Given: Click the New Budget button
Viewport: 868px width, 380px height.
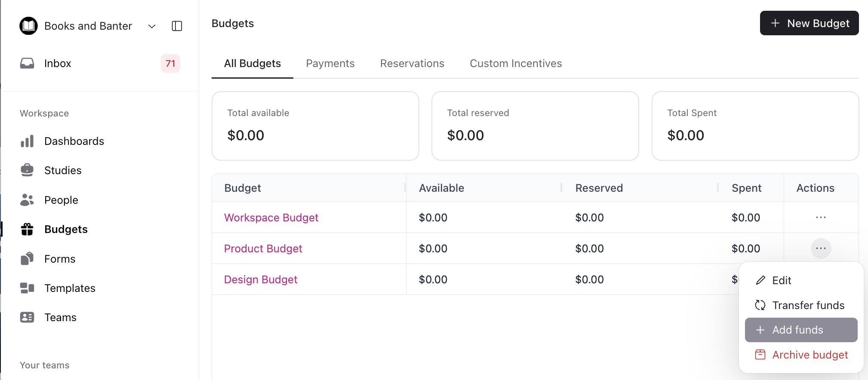Looking at the screenshot, I should point(809,23).
